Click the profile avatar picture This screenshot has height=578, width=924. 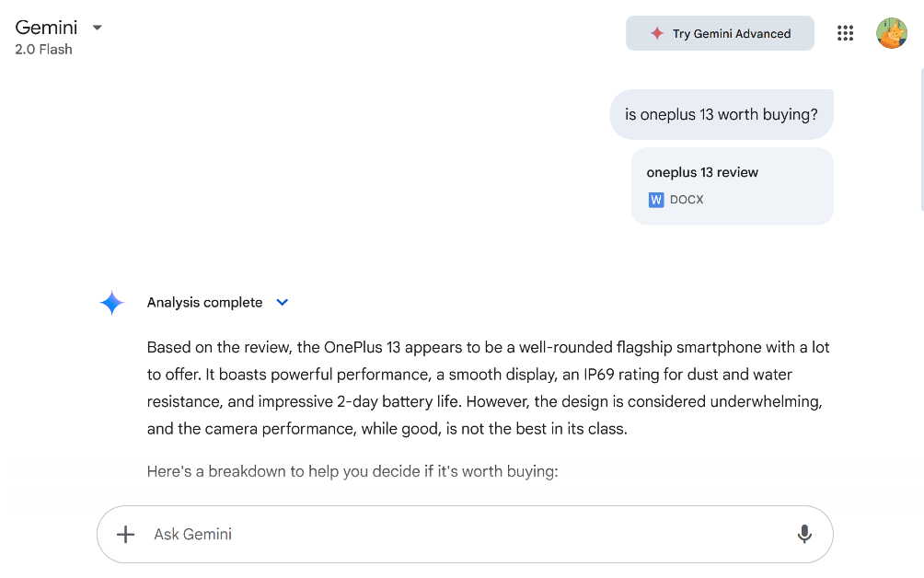pyautogui.click(x=891, y=33)
